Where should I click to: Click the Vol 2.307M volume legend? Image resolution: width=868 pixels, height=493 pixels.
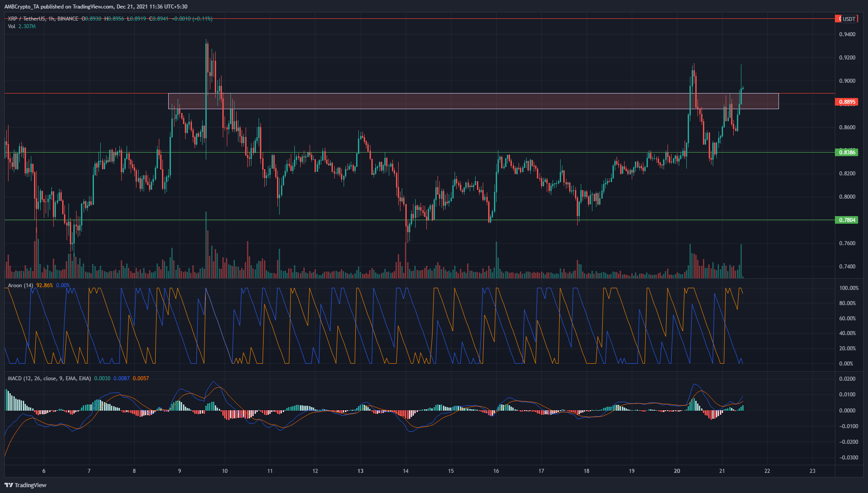(21, 26)
